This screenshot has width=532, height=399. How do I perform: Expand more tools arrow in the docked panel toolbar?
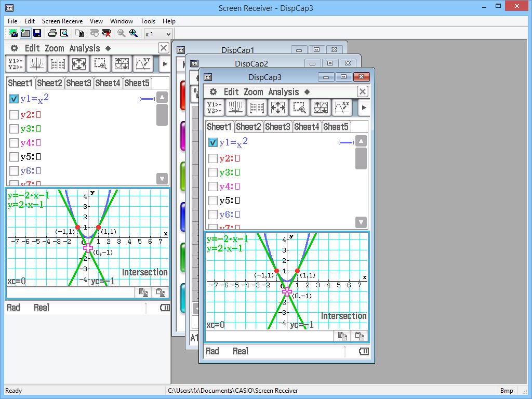pos(165,64)
